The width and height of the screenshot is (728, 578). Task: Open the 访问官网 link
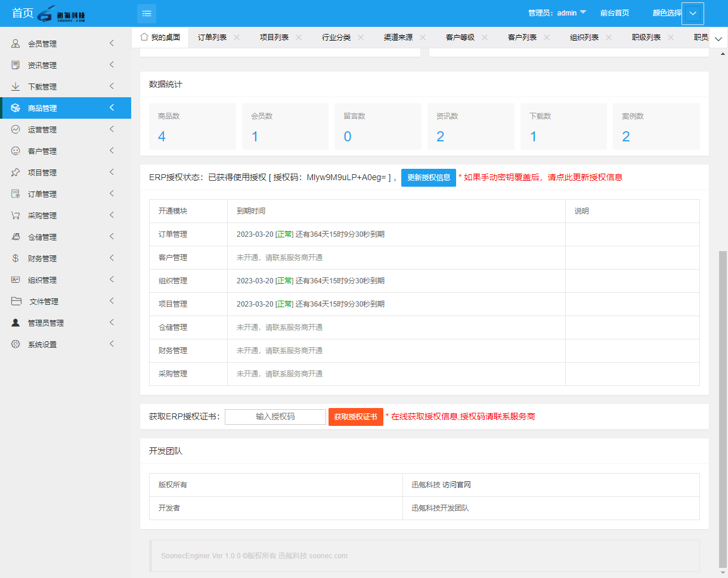[457, 485]
